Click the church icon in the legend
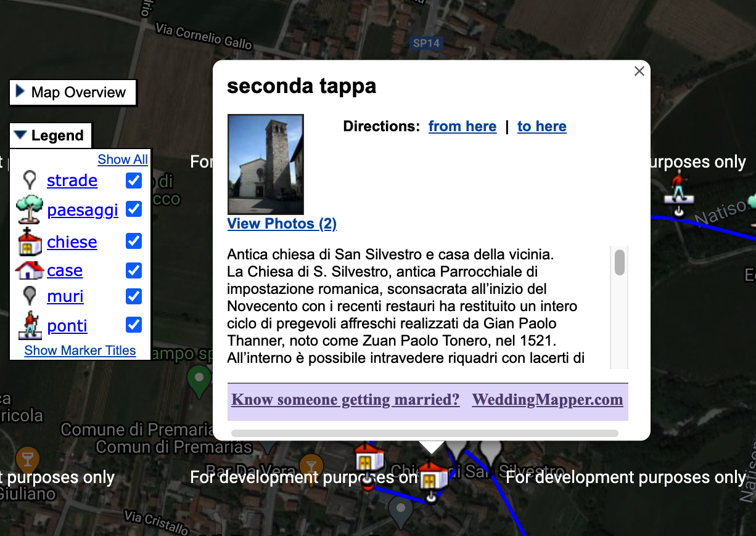 30,242
